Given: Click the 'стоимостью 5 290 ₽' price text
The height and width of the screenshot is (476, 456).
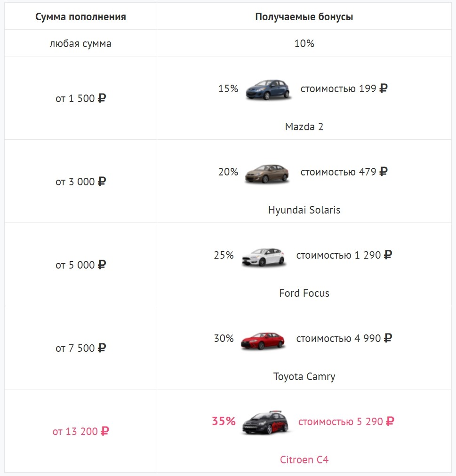Looking at the screenshot, I should point(346,421).
